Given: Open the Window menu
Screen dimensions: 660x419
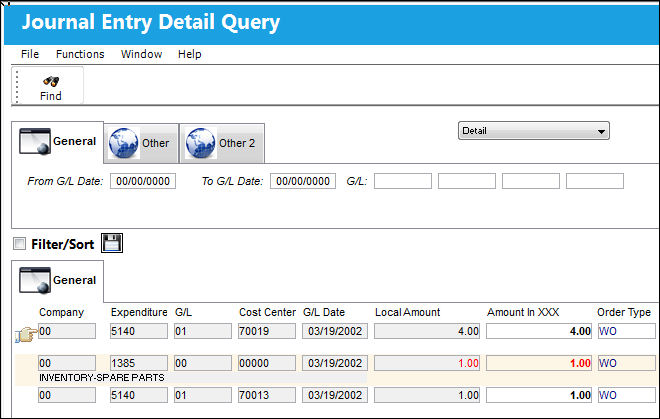Looking at the screenshot, I should (141, 54).
